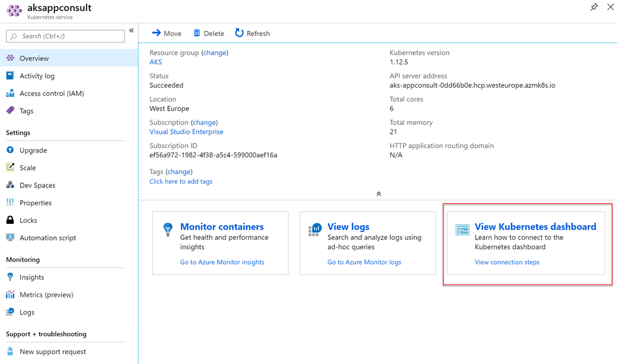
Task: Open Automation script menu item
Action: pos(69,238)
